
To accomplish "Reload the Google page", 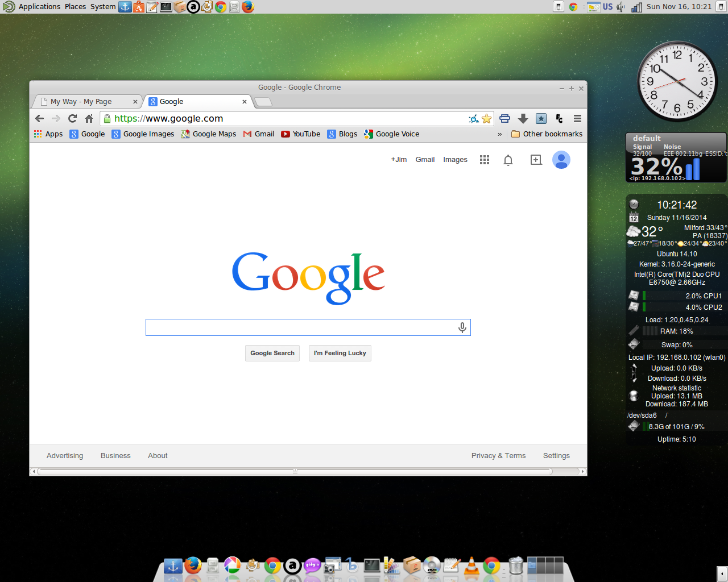I will (72, 118).
